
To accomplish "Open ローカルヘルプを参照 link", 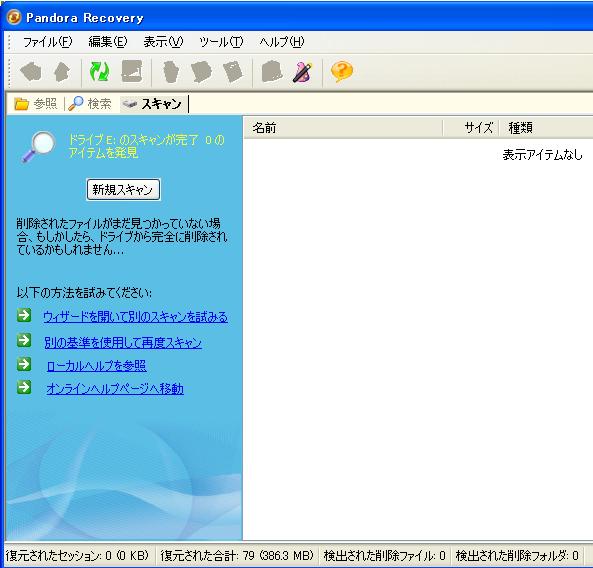I will coord(96,366).
